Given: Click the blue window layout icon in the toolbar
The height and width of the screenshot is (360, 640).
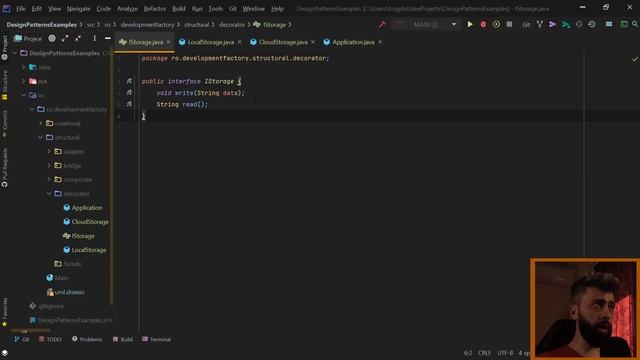Looking at the screenshot, I should pos(609,24).
